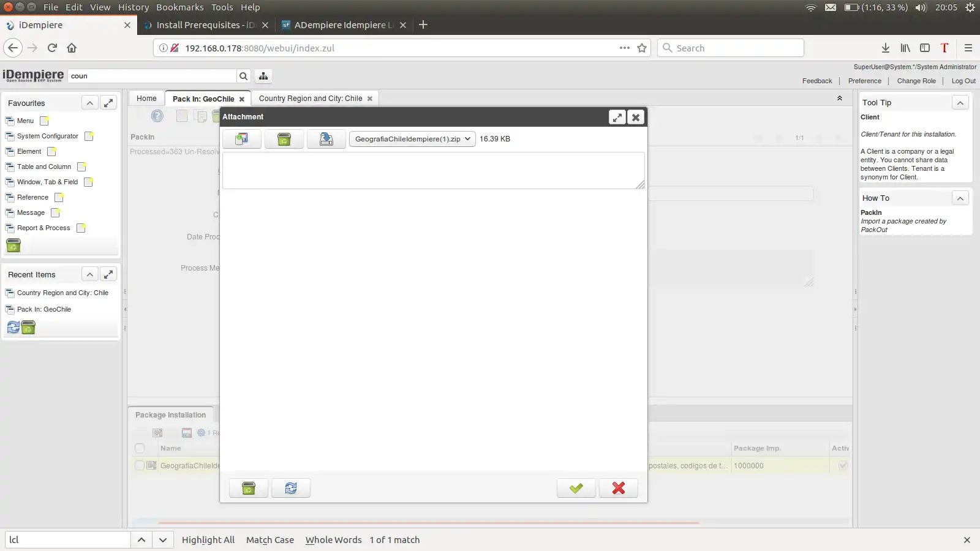980x551 pixels.
Task: Click the attachment description text area
Action: [x=434, y=170]
